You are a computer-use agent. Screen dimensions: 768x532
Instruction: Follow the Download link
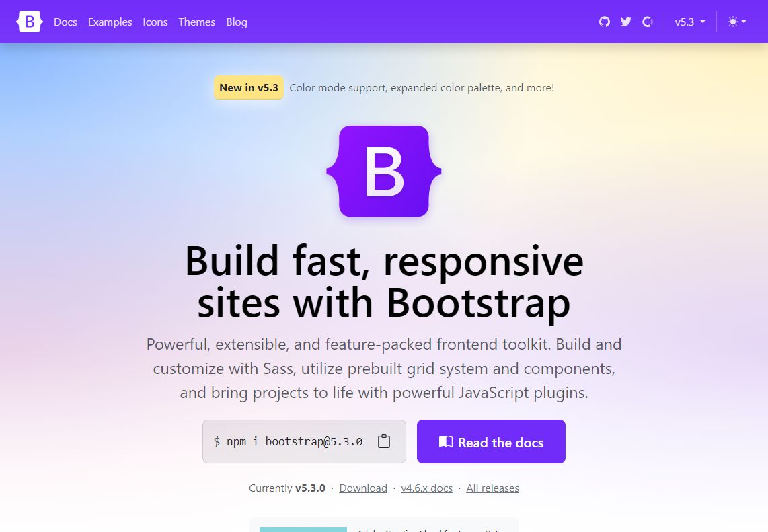tap(363, 488)
